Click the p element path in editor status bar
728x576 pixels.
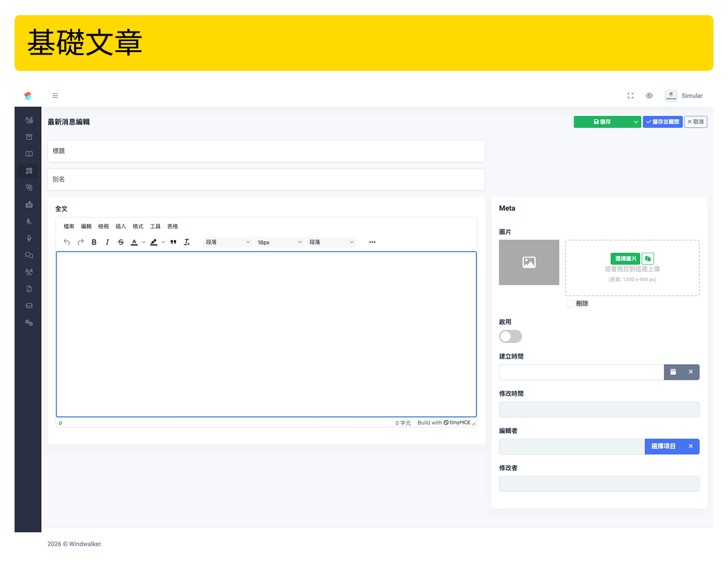pyautogui.click(x=61, y=423)
